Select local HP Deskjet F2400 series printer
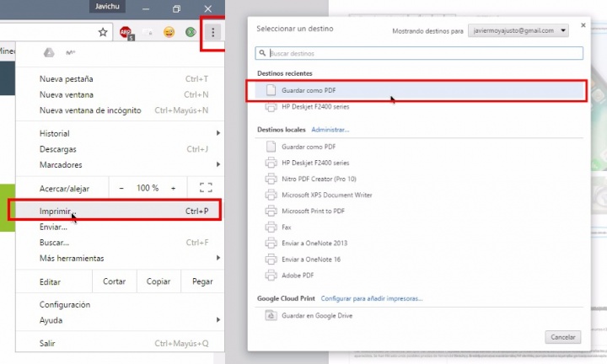 [x=419, y=163]
